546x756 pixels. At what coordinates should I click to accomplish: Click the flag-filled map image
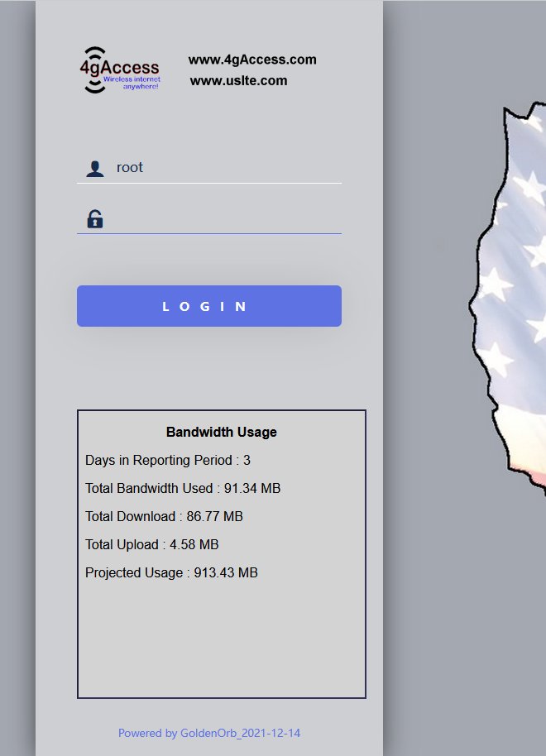pos(508,299)
